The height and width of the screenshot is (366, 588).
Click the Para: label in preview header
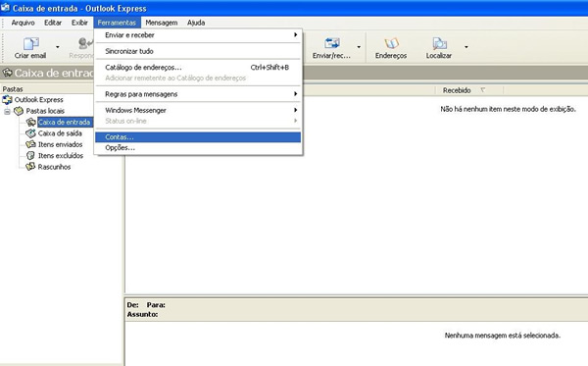click(x=156, y=305)
